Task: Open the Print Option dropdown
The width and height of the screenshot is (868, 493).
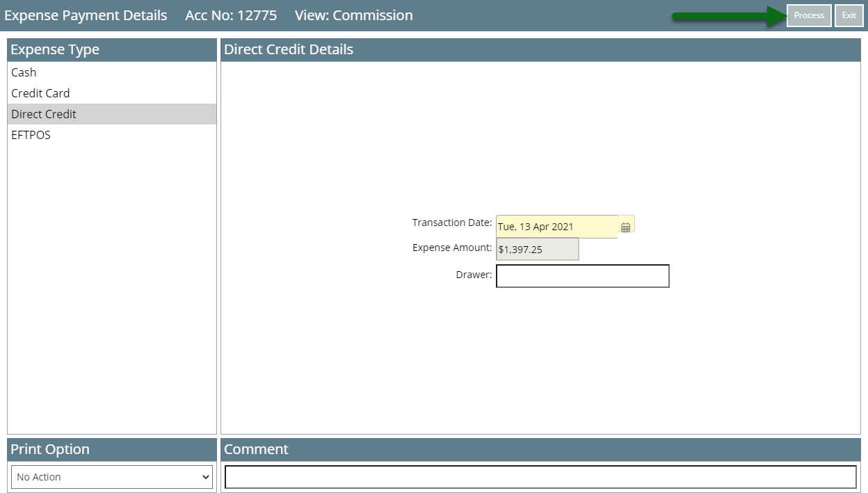Action: [112, 477]
